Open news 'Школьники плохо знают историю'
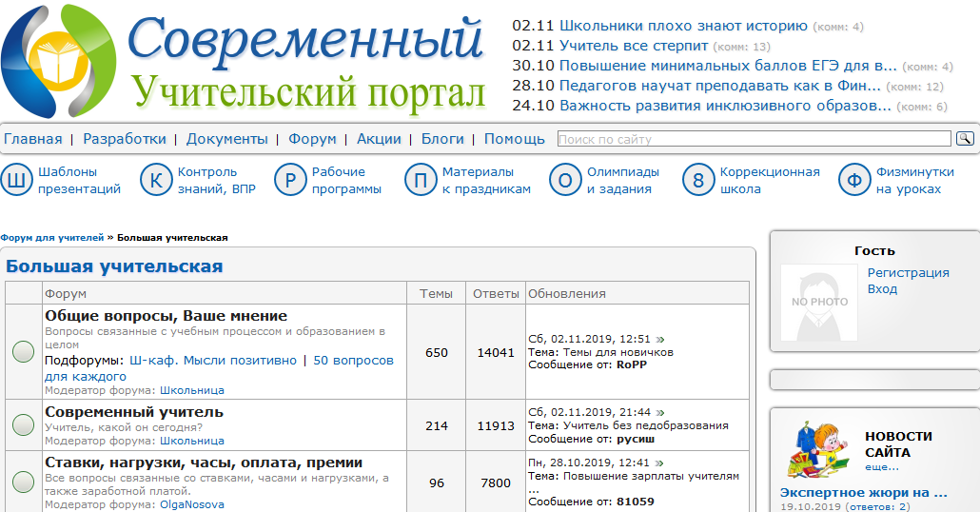This screenshot has height=512, width=980. [x=683, y=27]
